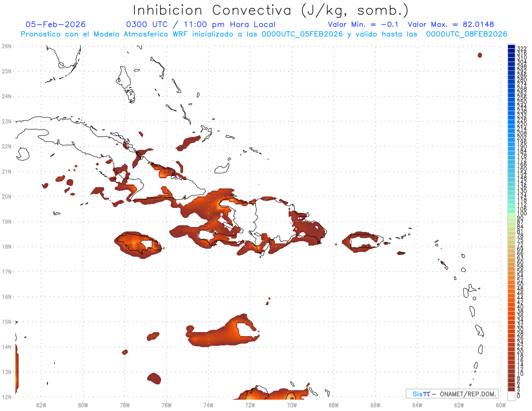532x411 pixels.
Task: Click the "18N" latitude label
Action: tap(7, 247)
